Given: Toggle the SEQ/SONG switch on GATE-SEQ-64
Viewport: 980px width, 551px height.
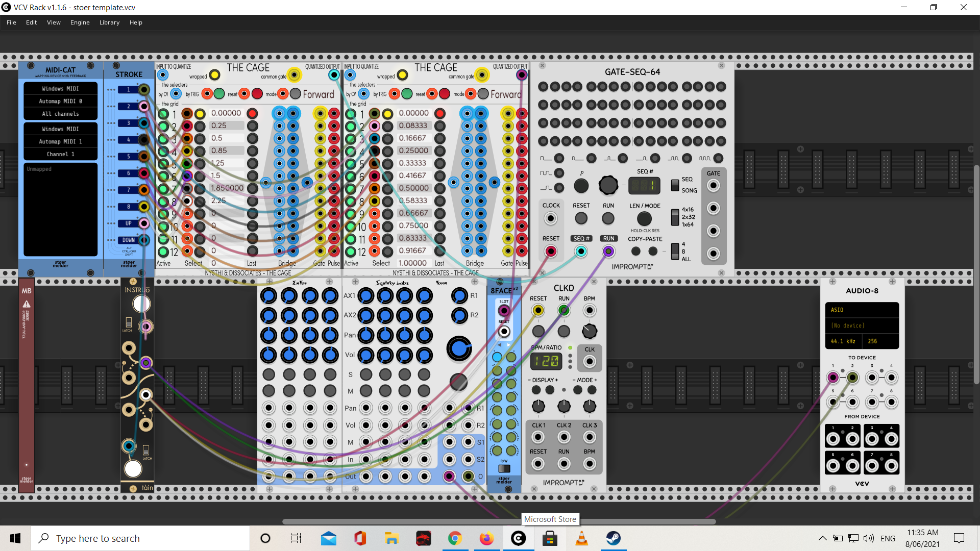Looking at the screenshot, I should [x=675, y=185].
